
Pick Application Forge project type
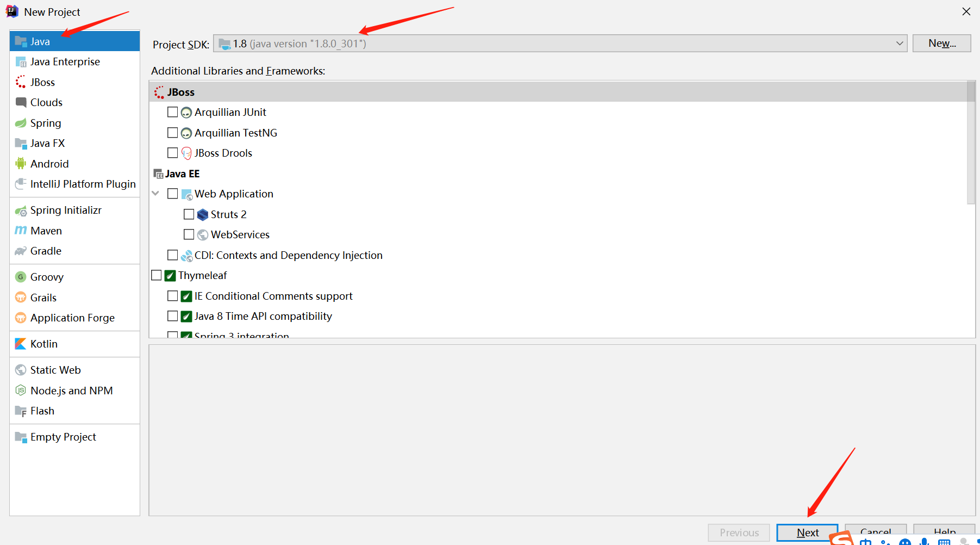(74, 318)
